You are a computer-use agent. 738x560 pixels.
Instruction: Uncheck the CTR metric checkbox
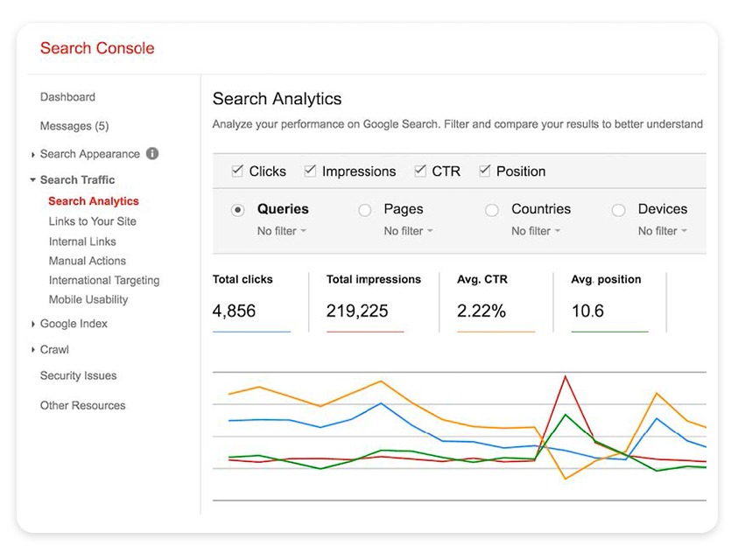click(x=419, y=171)
